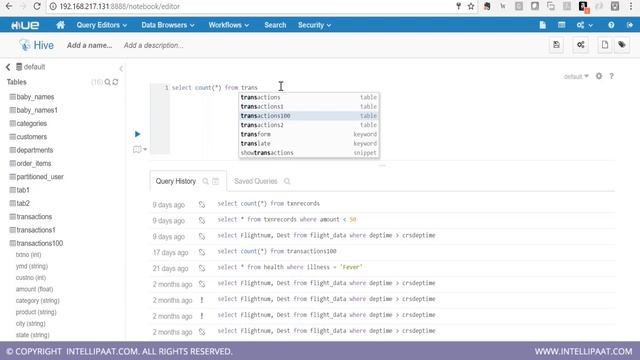Switch to the Query History tab
Image resolution: width=640 pixels, height=360 pixels.
(176, 181)
